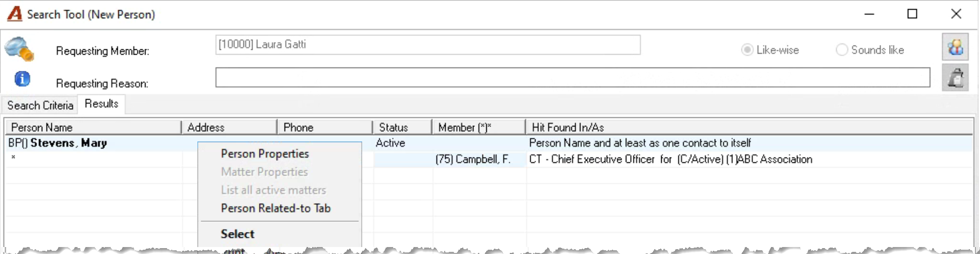980x254 pixels.
Task: Select the Stevens, Mary result row
Action: 488,143
